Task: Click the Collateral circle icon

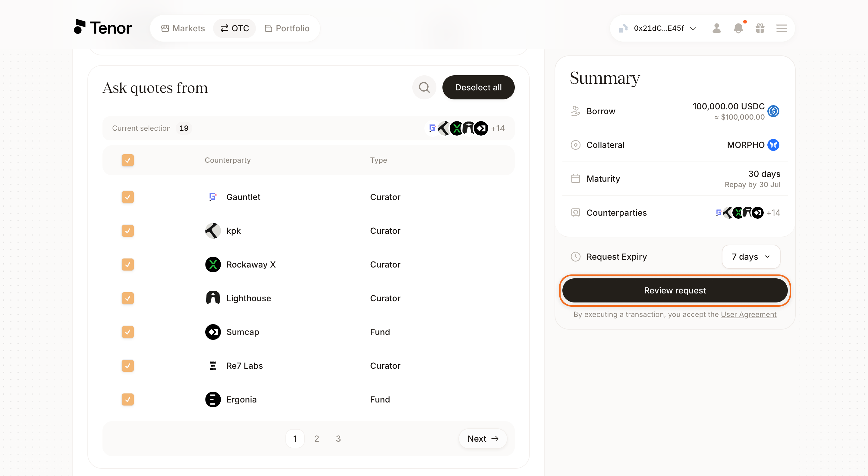Action: [x=576, y=145]
